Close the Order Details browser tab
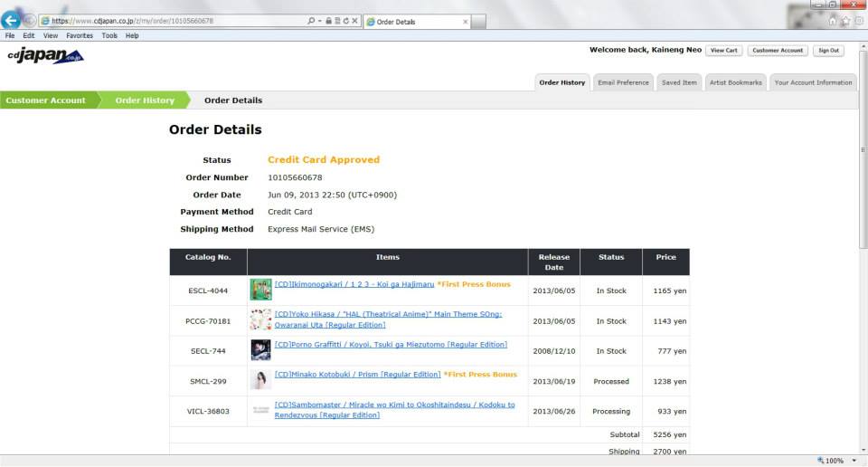 tap(465, 22)
